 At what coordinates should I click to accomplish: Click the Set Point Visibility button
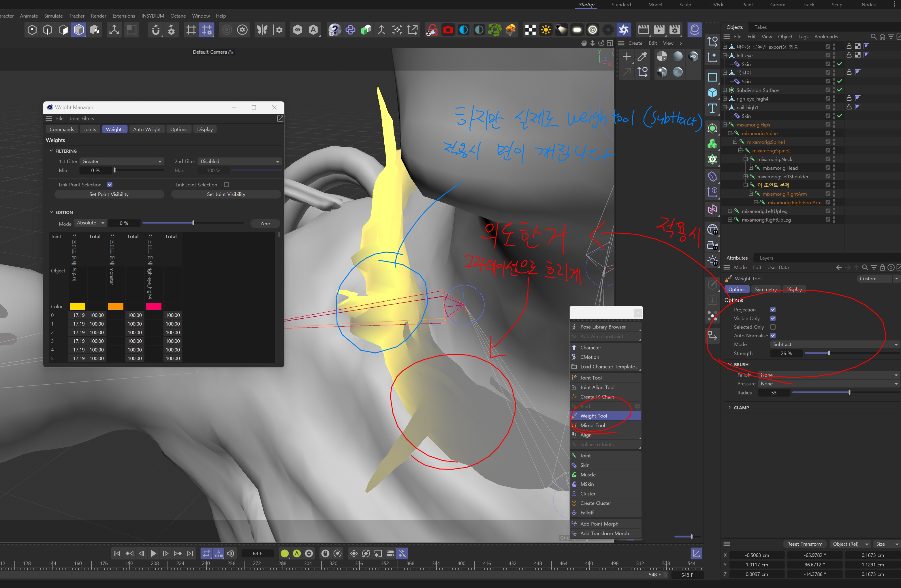pos(109,194)
